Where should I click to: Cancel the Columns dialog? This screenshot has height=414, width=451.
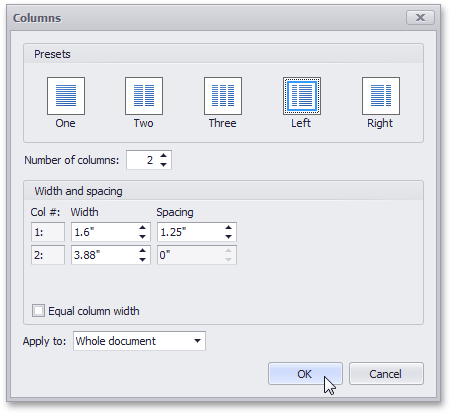click(x=386, y=374)
